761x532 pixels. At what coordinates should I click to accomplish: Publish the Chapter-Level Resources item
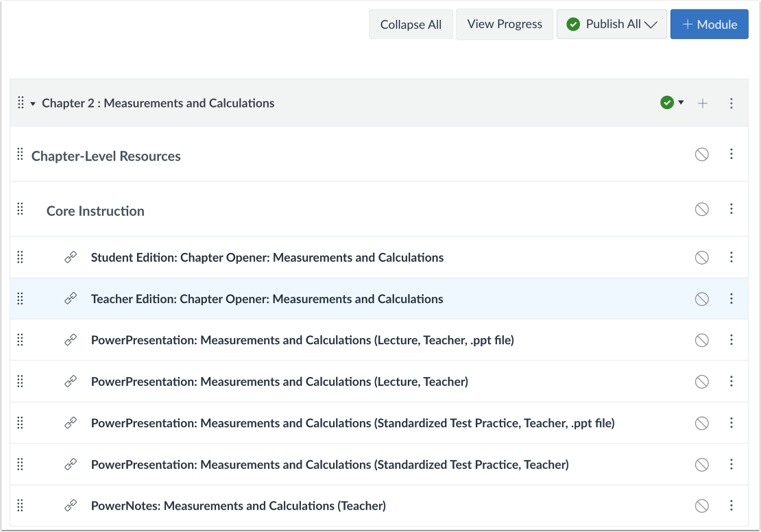701,155
